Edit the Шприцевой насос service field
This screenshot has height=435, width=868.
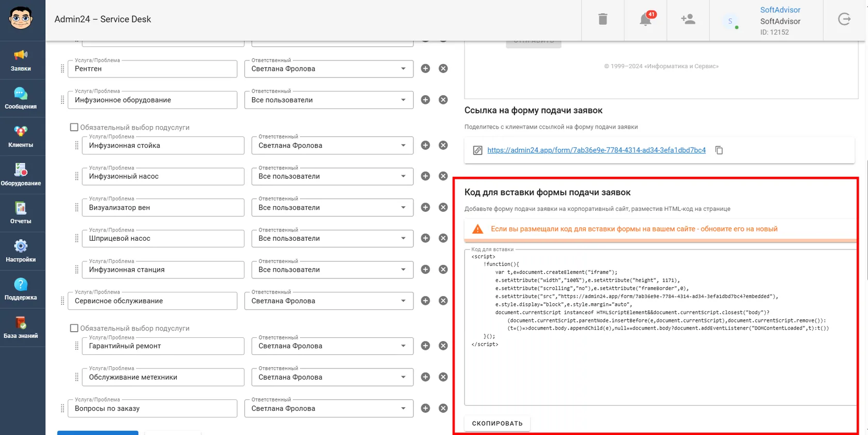(x=163, y=238)
